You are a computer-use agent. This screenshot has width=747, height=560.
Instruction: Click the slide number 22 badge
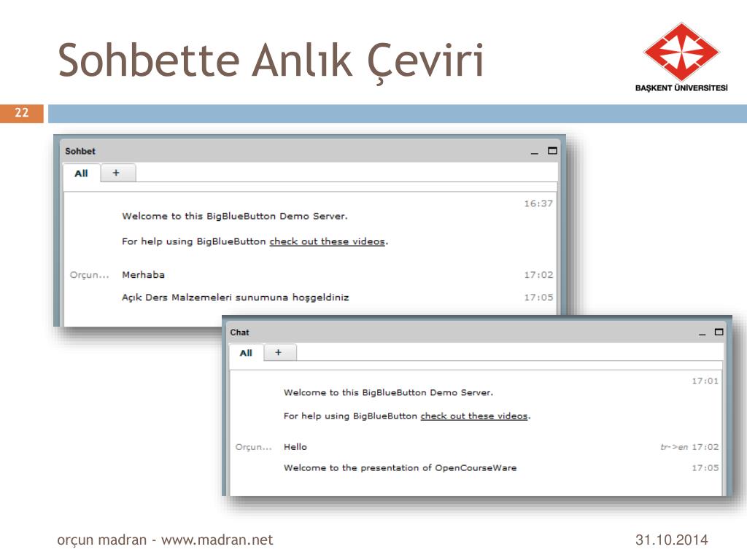(x=22, y=113)
